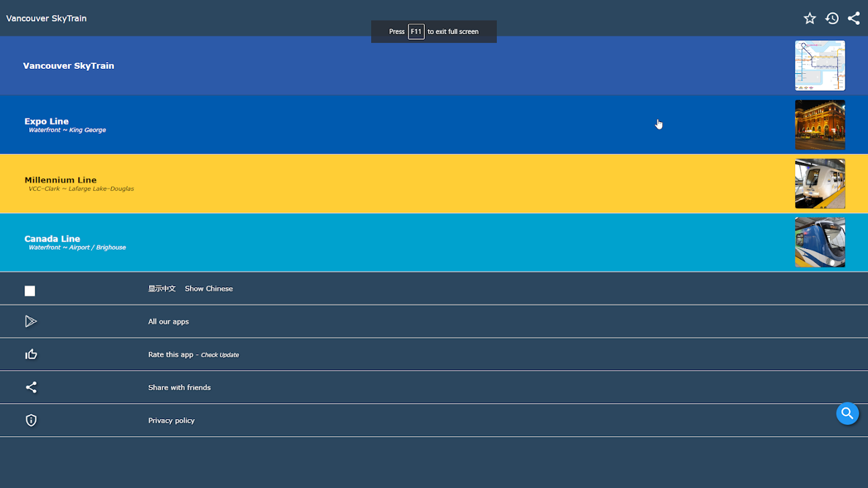Image resolution: width=868 pixels, height=488 pixels.
Task: Open the SkyTrain network map thumbnail
Action: (x=820, y=66)
